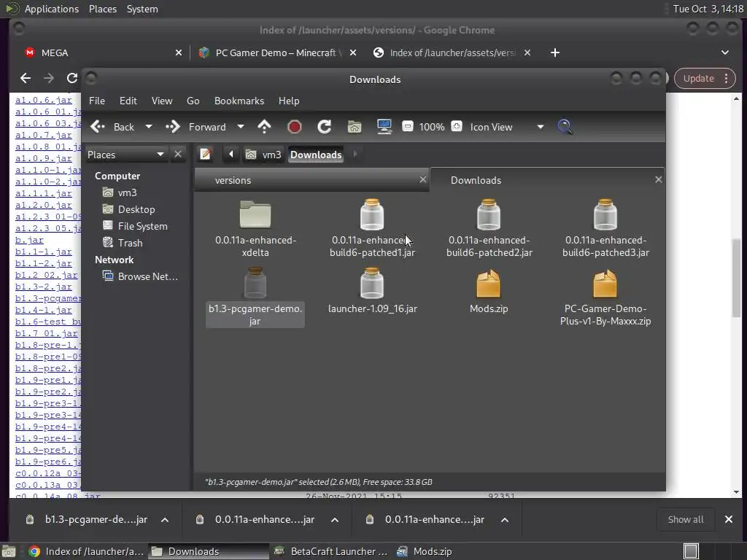Open the a1.0.7.jar link in Chrome
The image size is (747, 560).
coord(43,135)
